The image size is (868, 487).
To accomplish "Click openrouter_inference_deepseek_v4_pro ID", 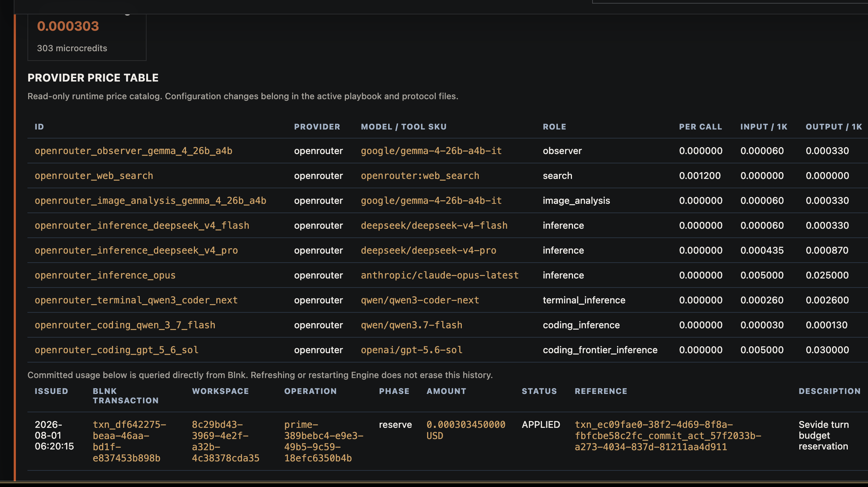I will [136, 250].
